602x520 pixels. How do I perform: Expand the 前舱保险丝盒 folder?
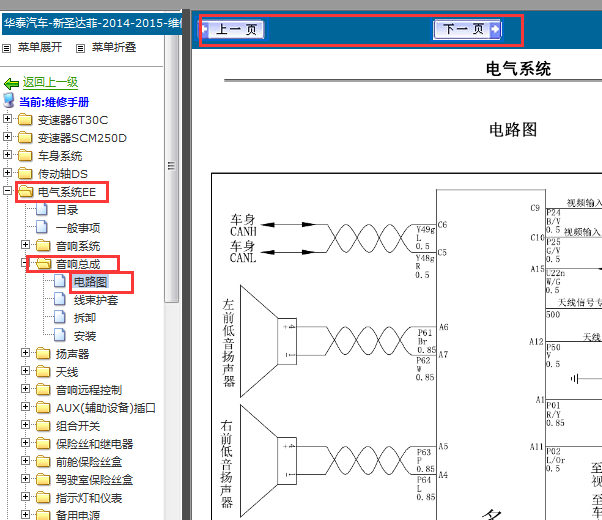pyautogui.click(x=25, y=460)
